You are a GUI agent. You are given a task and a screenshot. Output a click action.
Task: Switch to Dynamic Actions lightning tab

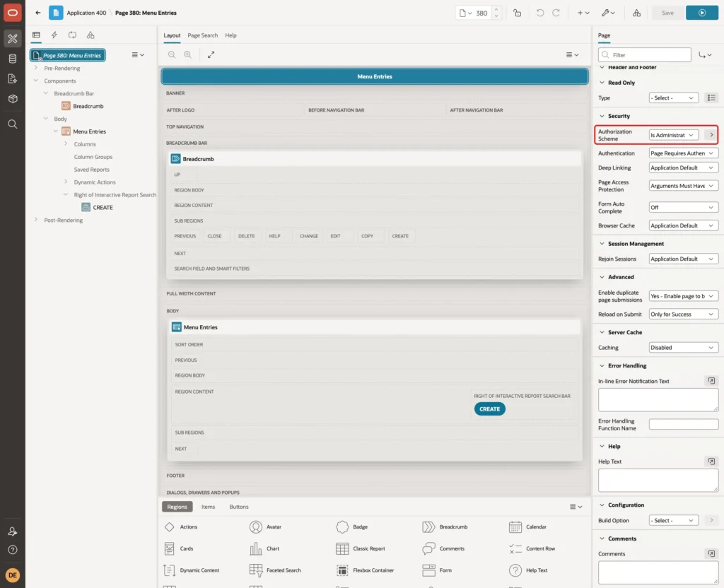54,35
